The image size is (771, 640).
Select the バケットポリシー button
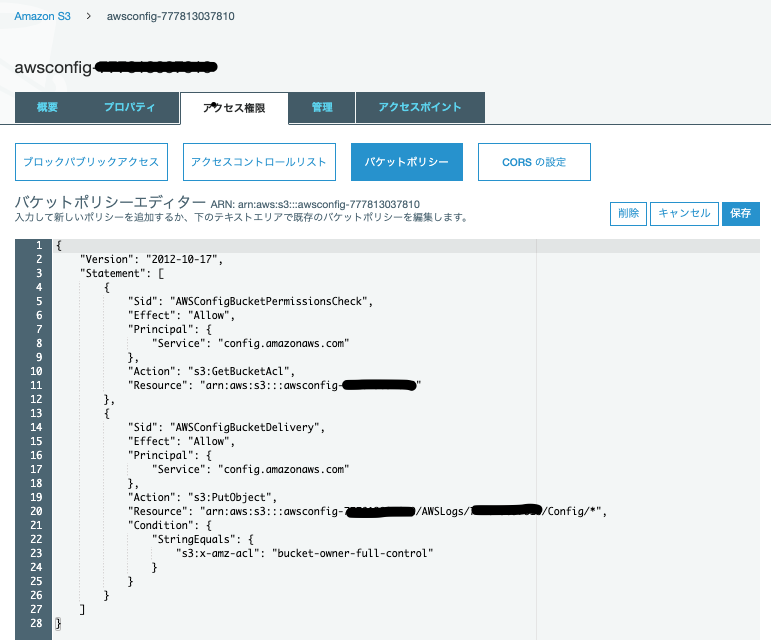coord(407,162)
